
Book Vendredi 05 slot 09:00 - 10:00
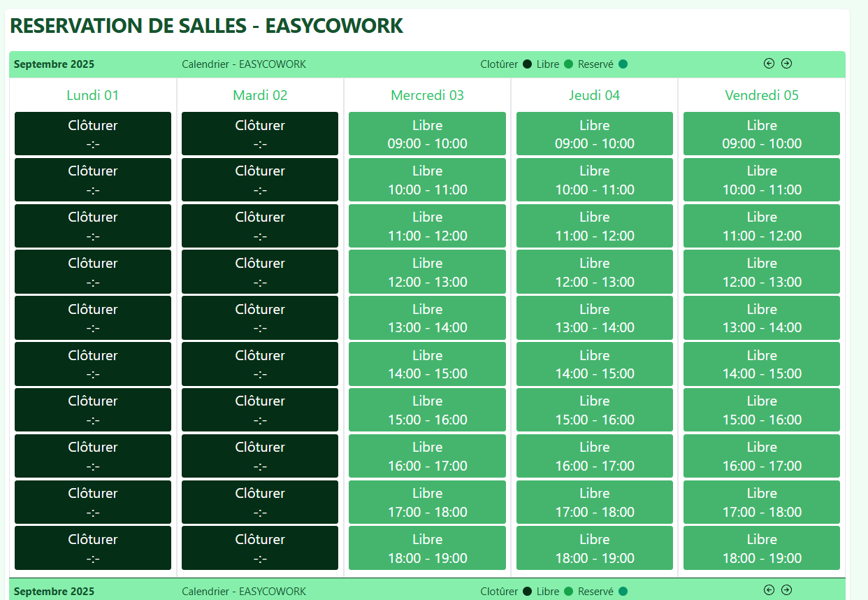coord(762,134)
